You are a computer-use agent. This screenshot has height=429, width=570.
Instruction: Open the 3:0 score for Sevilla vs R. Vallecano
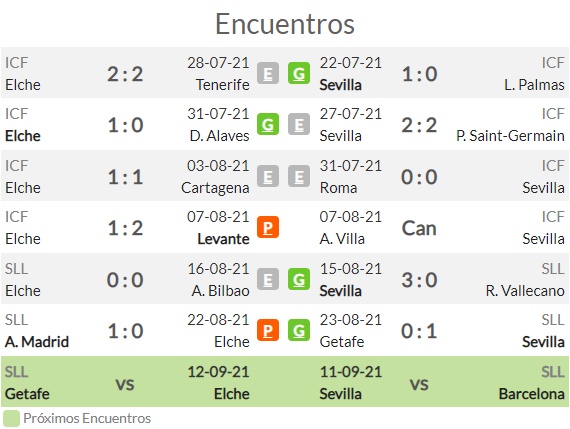(x=419, y=280)
